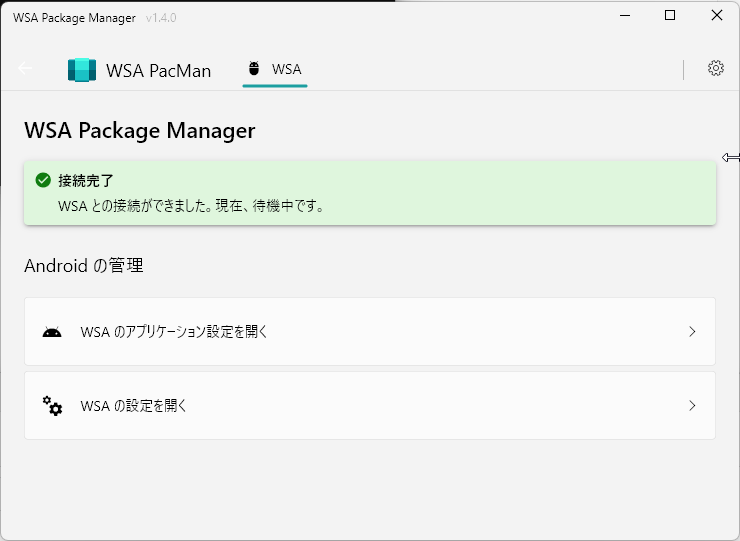Click the green checkmark success icon
740x541 pixels.
[x=43, y=181]
